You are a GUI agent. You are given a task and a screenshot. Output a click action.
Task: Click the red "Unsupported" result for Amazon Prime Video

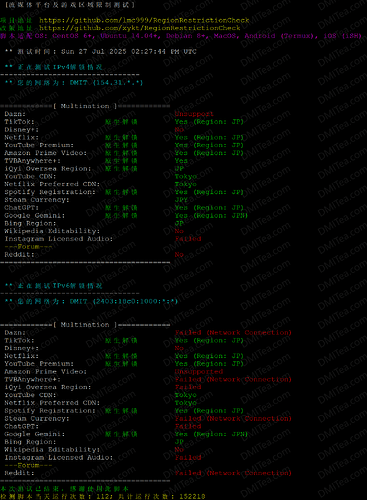pyautogui.click(x=199, y=372)
